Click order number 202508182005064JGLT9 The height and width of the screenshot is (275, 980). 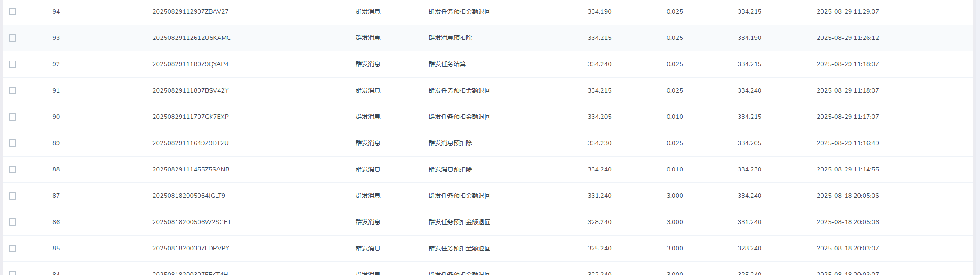tap(188, 196)
